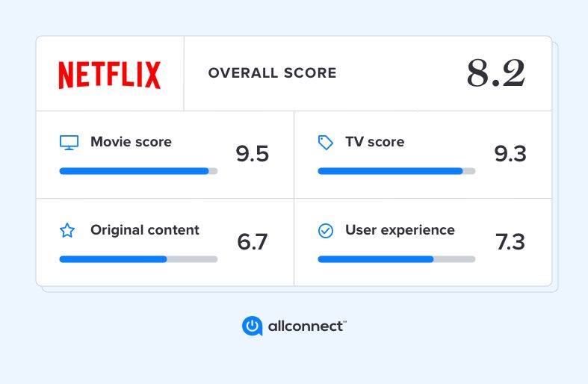Click the User experience progress bar
The image size is (588, 384).
coord(397,259)
